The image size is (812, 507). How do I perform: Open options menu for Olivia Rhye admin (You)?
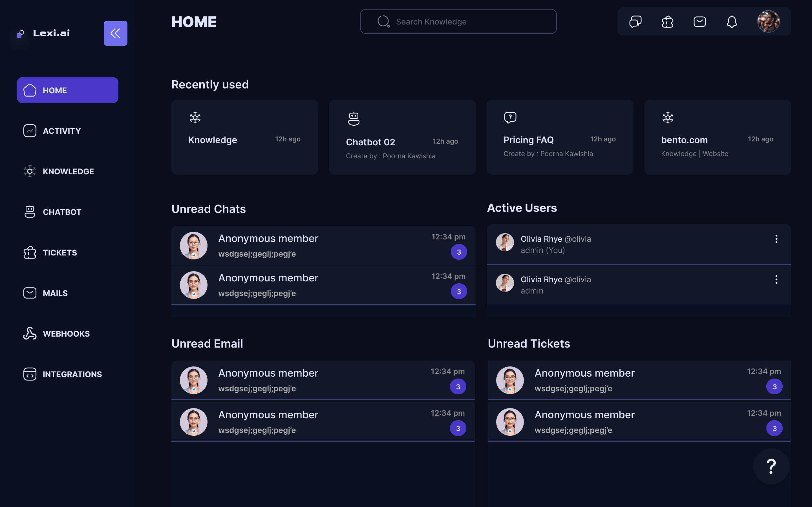pos(776,239)
